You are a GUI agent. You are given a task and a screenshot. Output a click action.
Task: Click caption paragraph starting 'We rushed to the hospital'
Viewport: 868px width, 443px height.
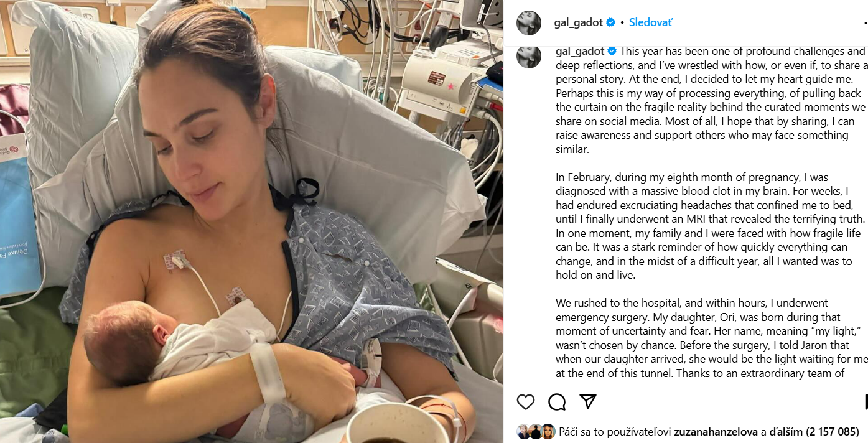click(711, 338)
